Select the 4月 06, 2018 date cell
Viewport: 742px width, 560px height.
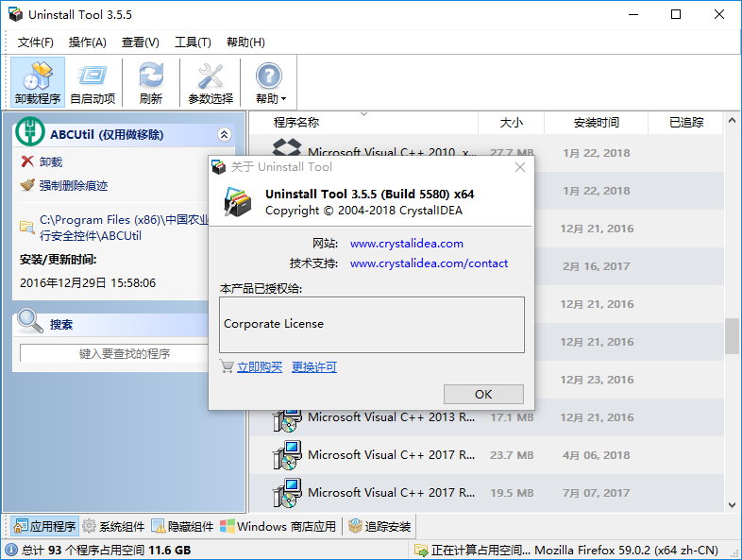pos(597,455)
